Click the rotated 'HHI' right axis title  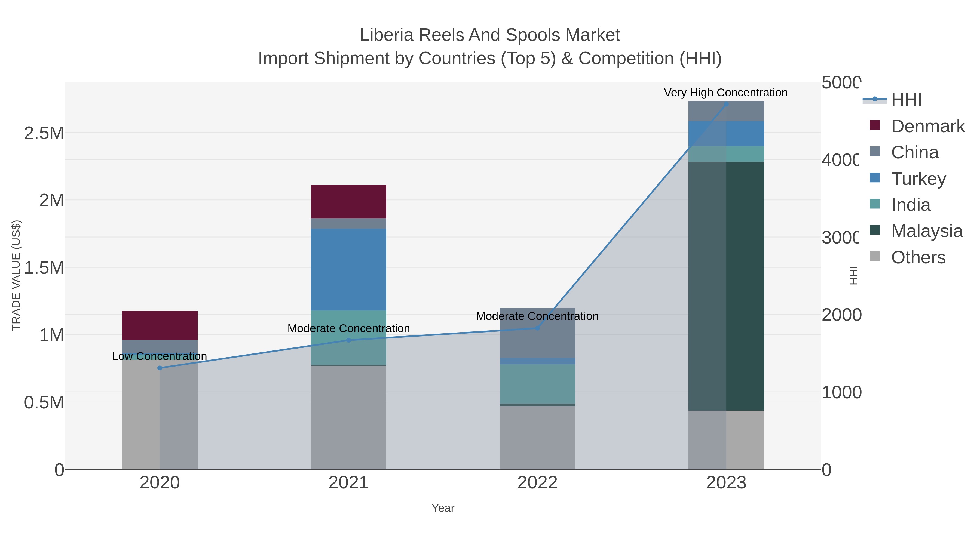854,275
